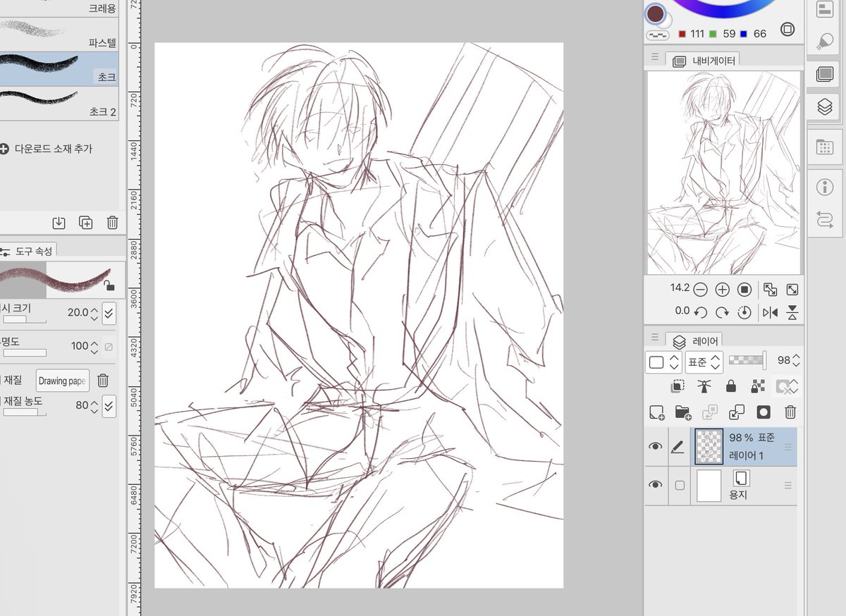The width and height of the screenshot is (846, 616).
Task: Import sub tool icon in brush panel
Action: pyautogui.click(x=59, y=223)
